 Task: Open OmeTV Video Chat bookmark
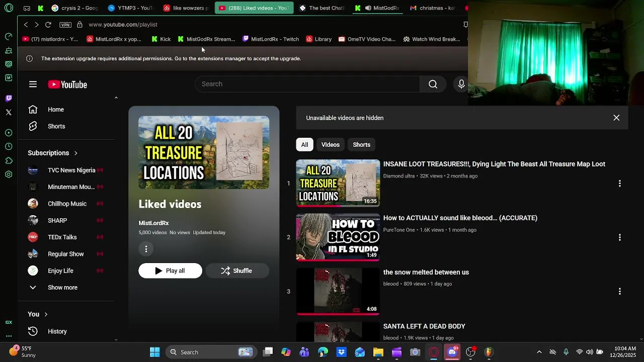pos(367,39)
